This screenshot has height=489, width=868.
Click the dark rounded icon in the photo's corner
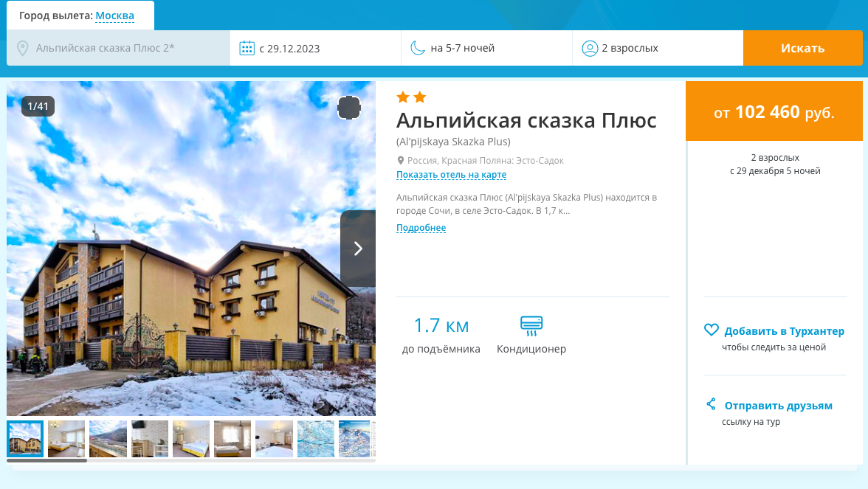349,108
